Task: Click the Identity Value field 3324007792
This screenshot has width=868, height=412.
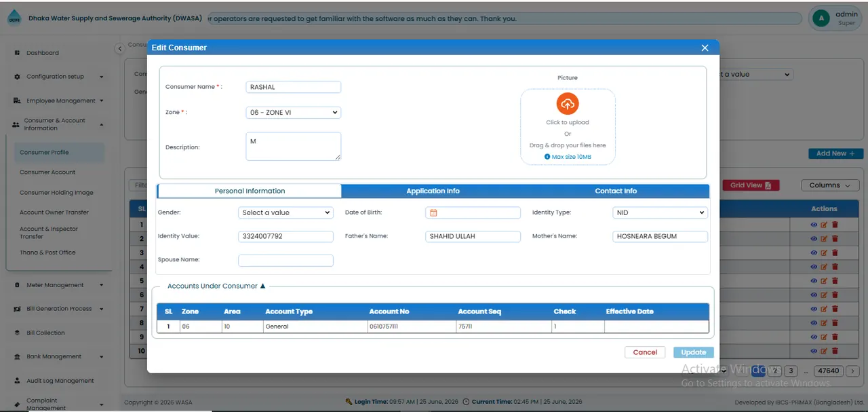Action: [x=285, y=236]
